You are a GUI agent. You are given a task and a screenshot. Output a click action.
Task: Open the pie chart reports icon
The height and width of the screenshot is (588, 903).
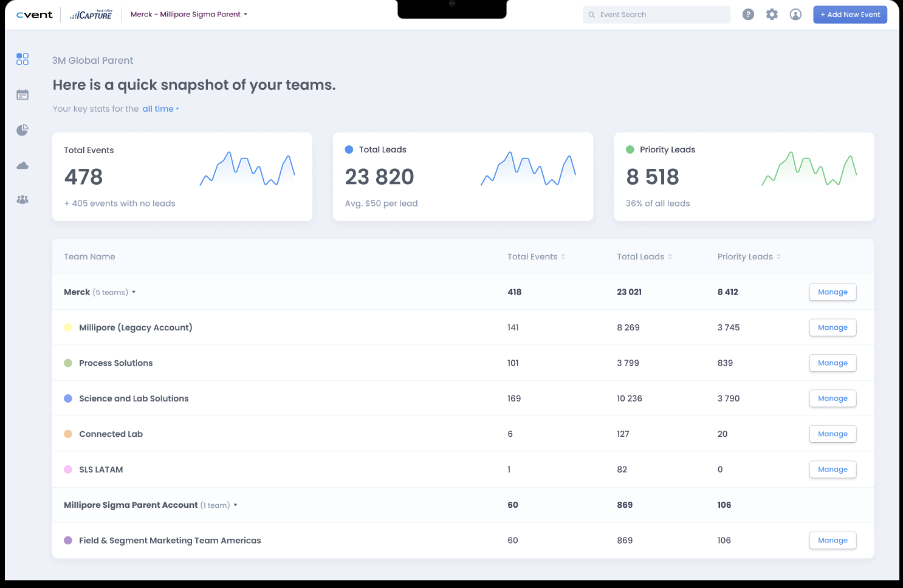22,130
